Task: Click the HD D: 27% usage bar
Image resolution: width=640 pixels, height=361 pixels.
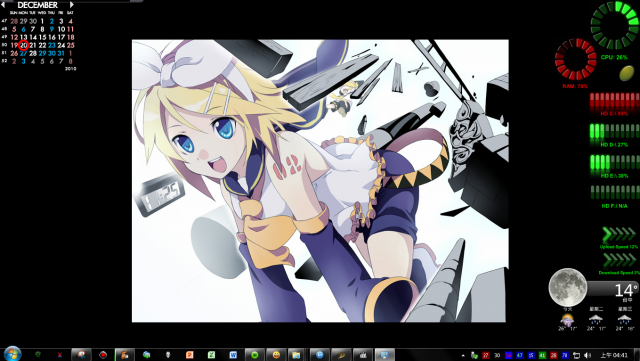Action: click(614, 131)
